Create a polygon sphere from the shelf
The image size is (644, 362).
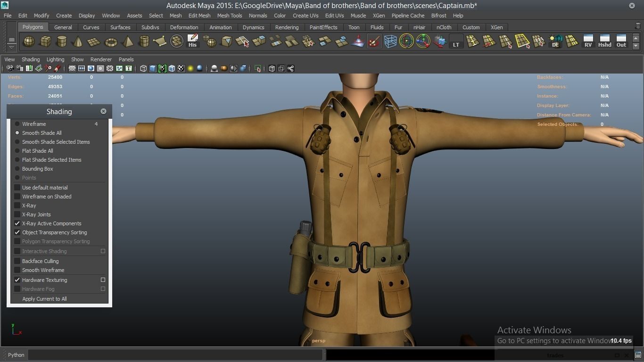(x=29, y=41)
